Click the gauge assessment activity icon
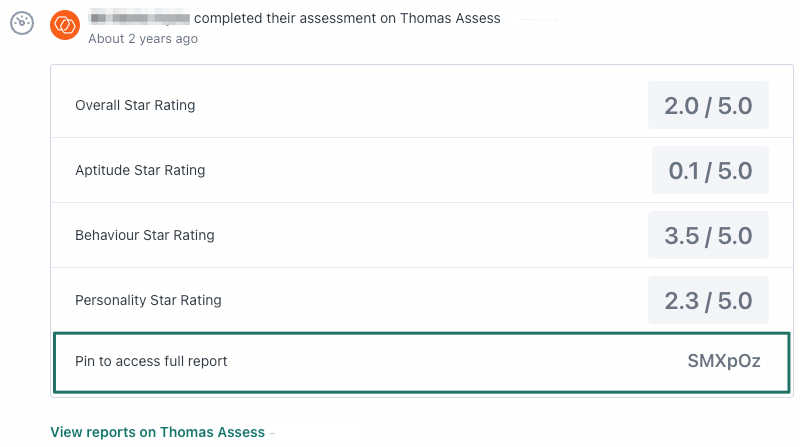800x447 pixels. (x=22, y=23)
